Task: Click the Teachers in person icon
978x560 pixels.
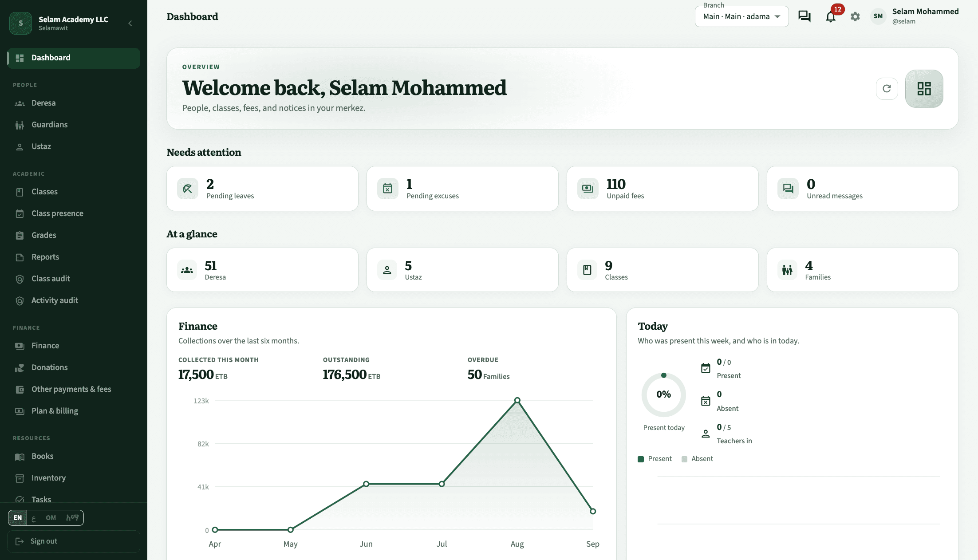Action: [706, 434]
